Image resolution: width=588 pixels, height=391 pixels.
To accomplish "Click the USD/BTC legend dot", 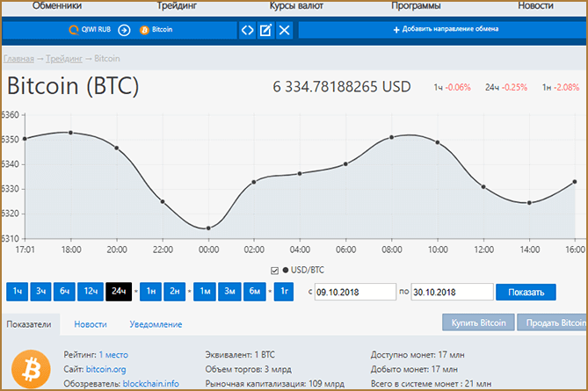I will pos(286,270).
